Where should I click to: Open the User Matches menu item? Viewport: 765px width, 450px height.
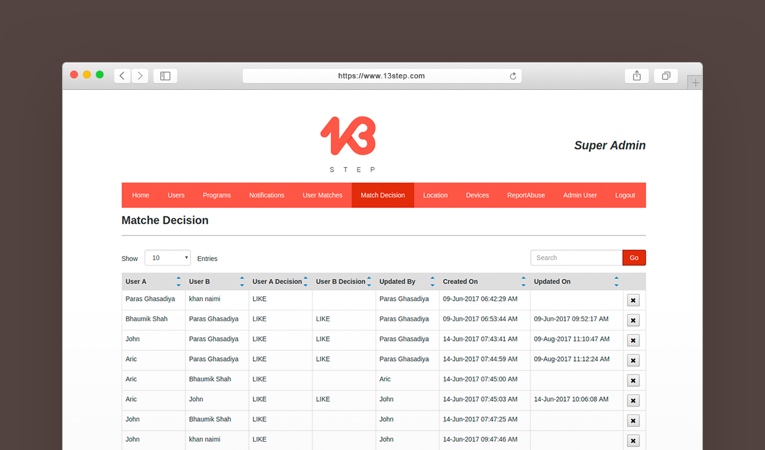pos(322,195)
